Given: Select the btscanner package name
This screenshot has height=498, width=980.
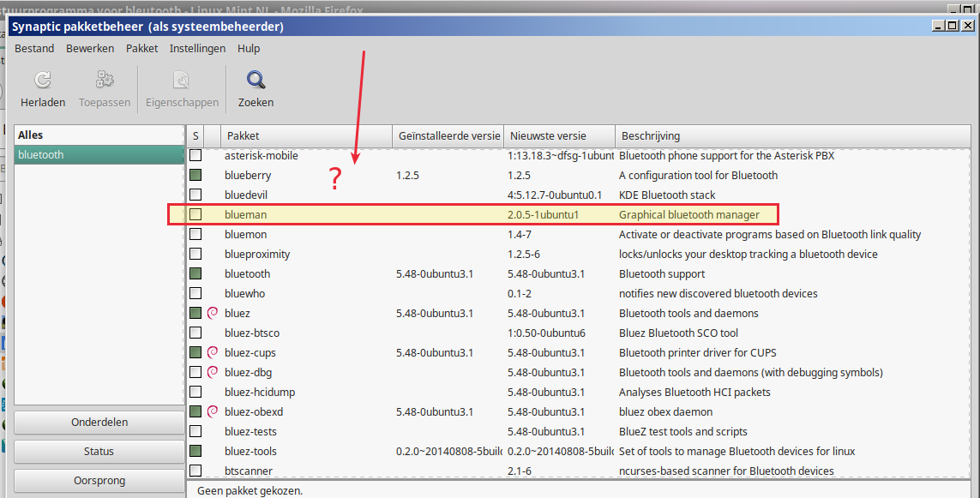Looking at the screenshot, I should coord(249,471).
